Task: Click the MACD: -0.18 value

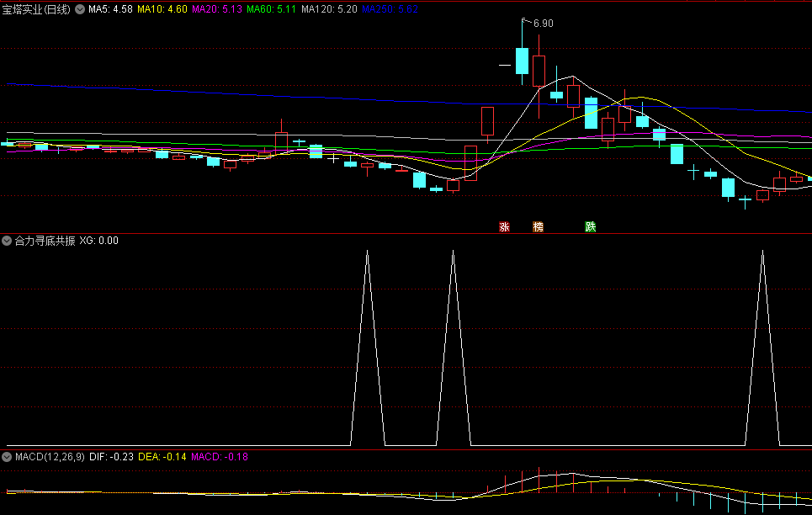Action: click(220, 456)
